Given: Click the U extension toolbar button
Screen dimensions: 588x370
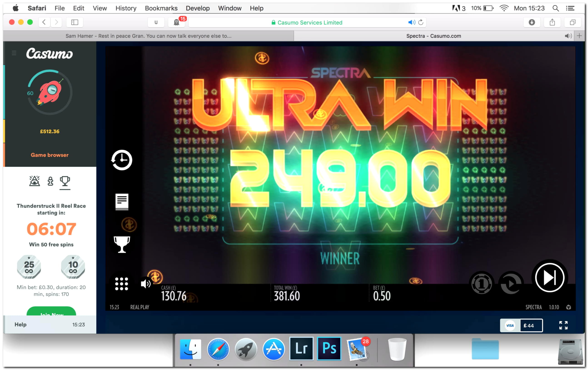Looking at the screenshot, I should [156, 22].
